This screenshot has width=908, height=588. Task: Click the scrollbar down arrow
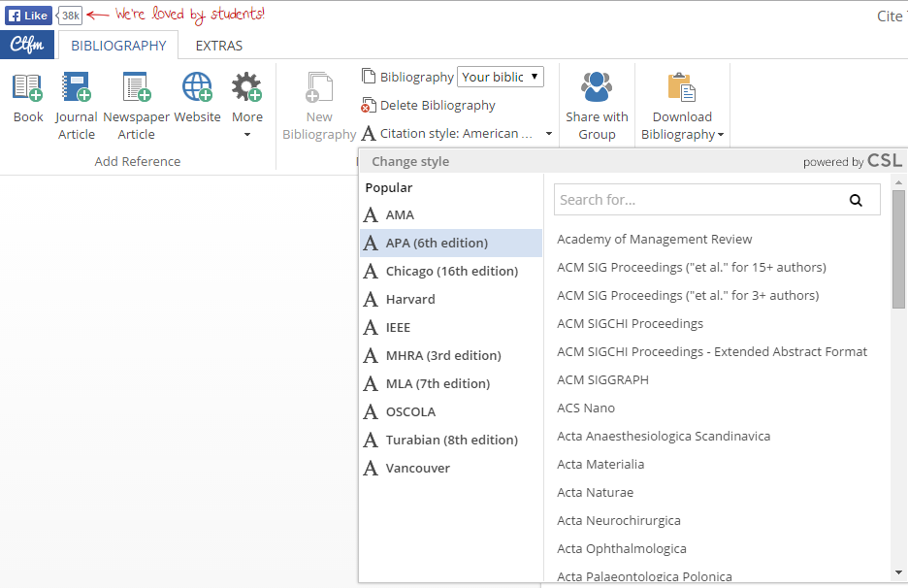click(x=898, y=572)
